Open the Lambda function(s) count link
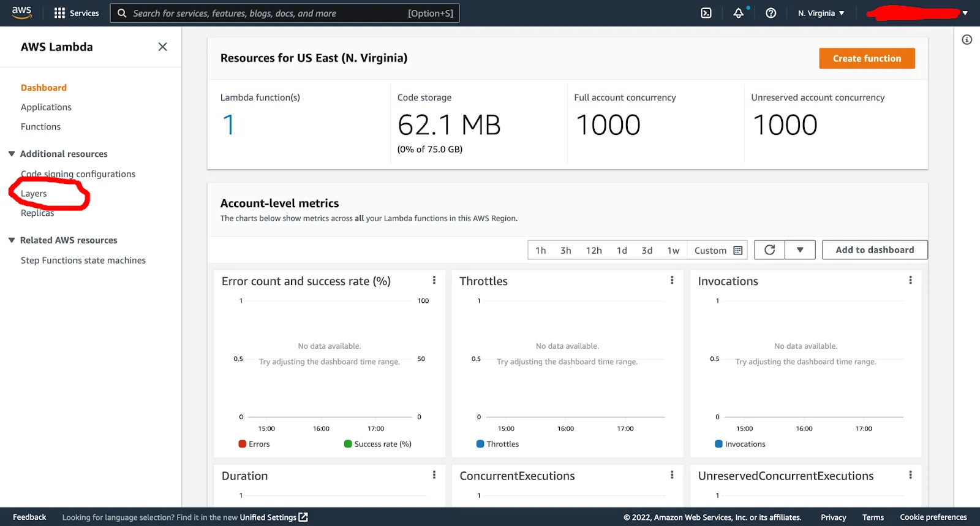 tap(228, 125)
